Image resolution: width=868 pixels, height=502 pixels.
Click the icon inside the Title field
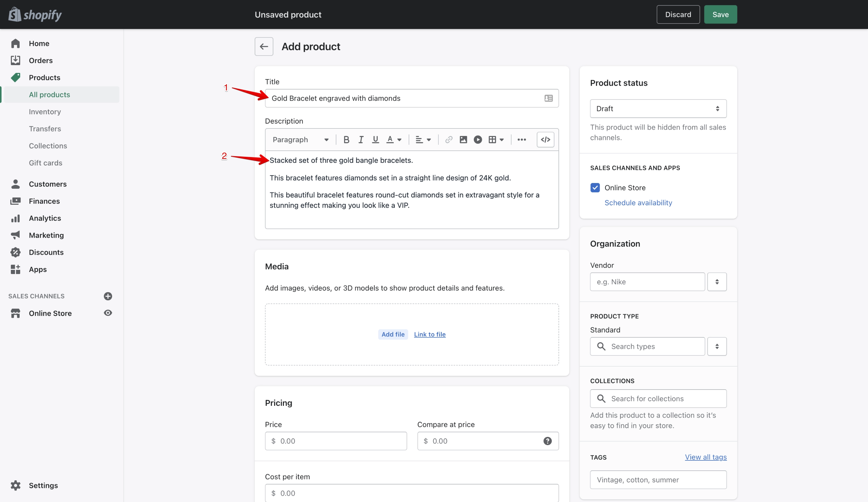coord(548,98)
